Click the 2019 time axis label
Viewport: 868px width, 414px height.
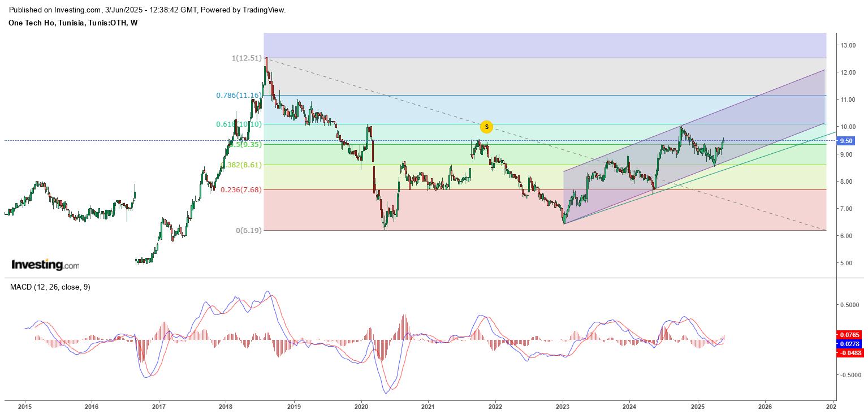[x=293, y=407]
